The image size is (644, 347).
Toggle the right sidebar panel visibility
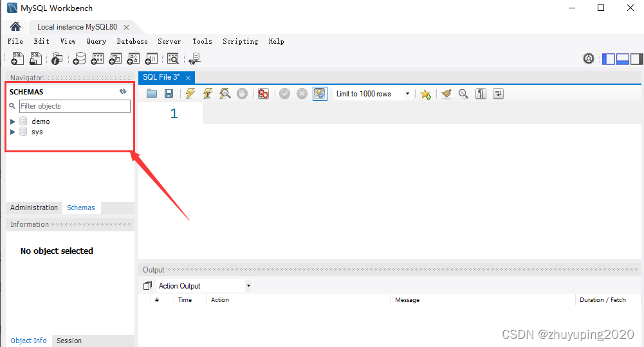(x=637, y=59)
